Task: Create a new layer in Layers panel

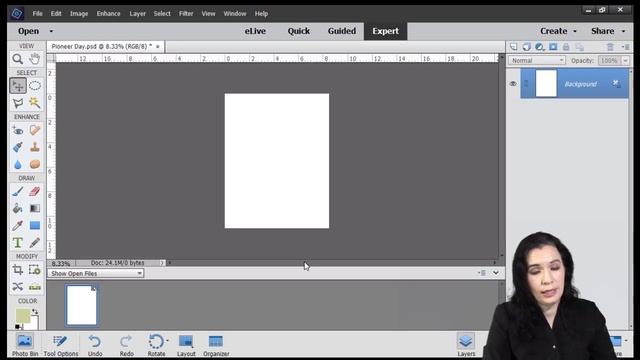Action: pyautogui.click(x=513, y=47)
